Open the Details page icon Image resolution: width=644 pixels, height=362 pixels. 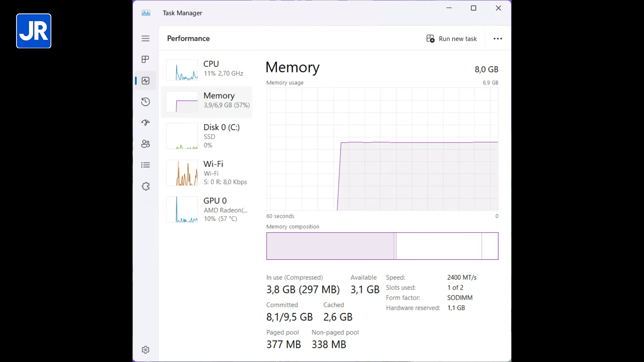coord(145,165)
